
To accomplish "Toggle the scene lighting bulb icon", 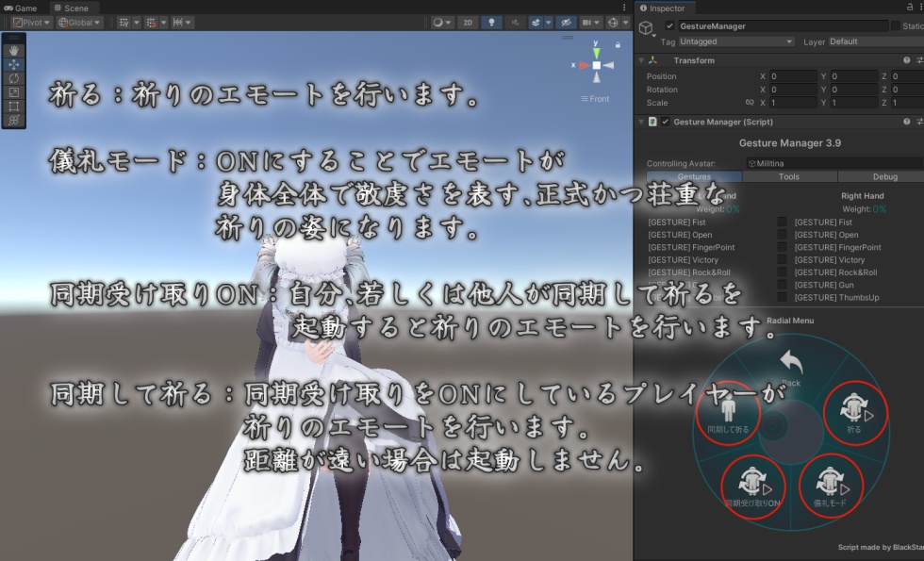I will pyautogui.click(x=490, y=23).
